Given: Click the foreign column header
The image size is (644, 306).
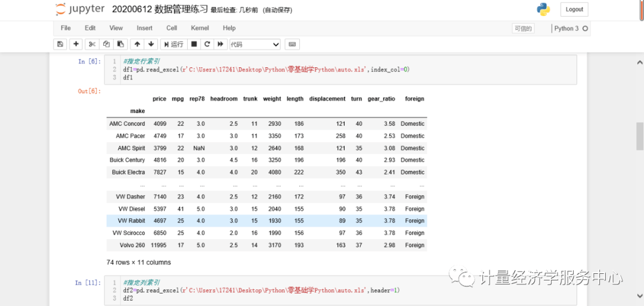Looking at the screenshot, I should (414, 99).
